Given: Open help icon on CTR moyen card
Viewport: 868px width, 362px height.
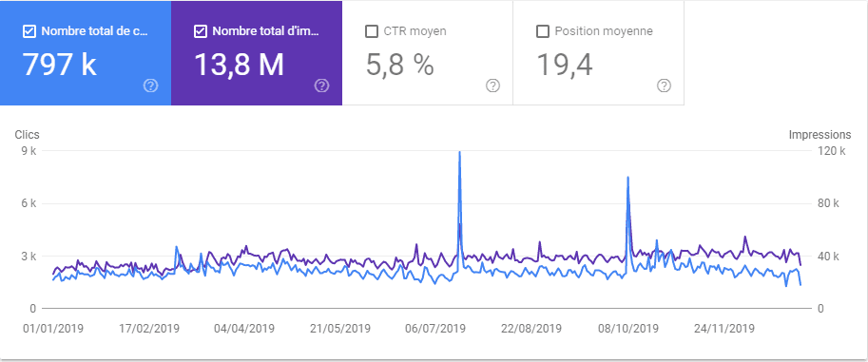Looking at the screenshot, I should [x=492, y=86].
